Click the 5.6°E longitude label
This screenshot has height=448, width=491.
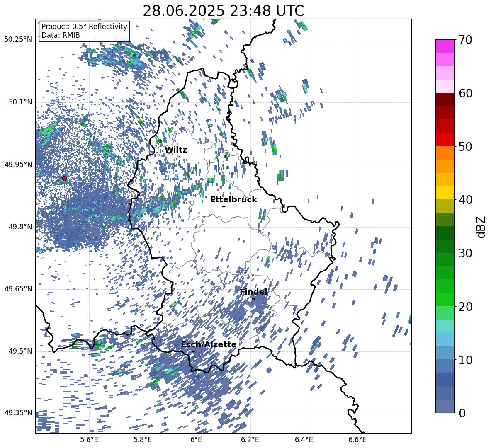tap(89, 440)
